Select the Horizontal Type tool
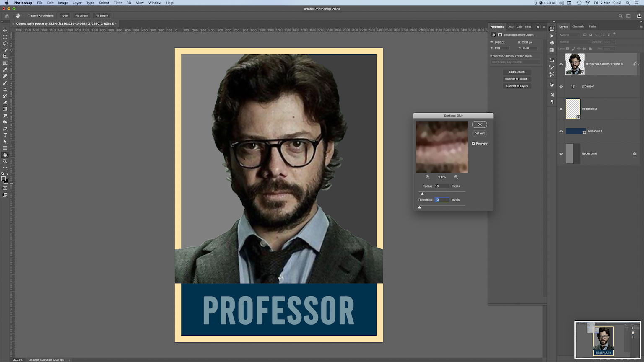 (5, 135)
